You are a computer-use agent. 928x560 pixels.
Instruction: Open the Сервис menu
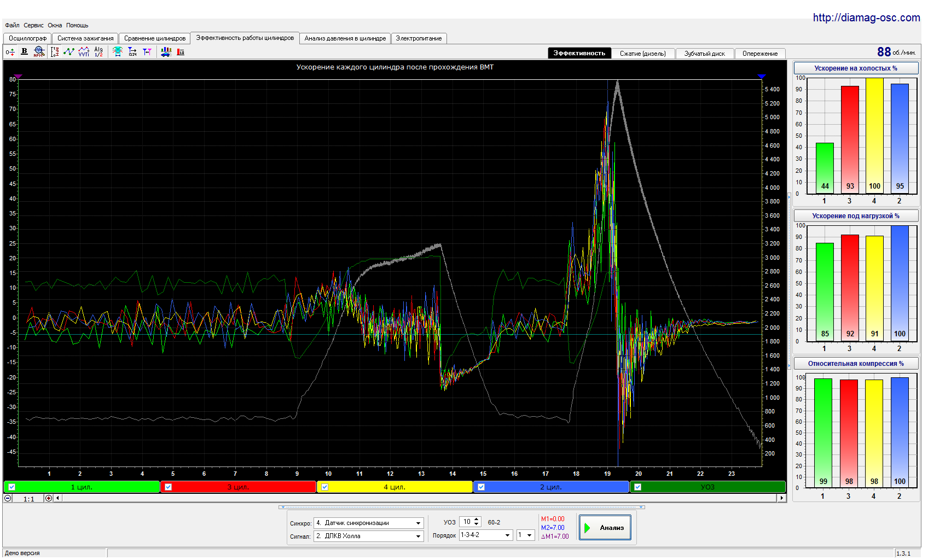33,25
